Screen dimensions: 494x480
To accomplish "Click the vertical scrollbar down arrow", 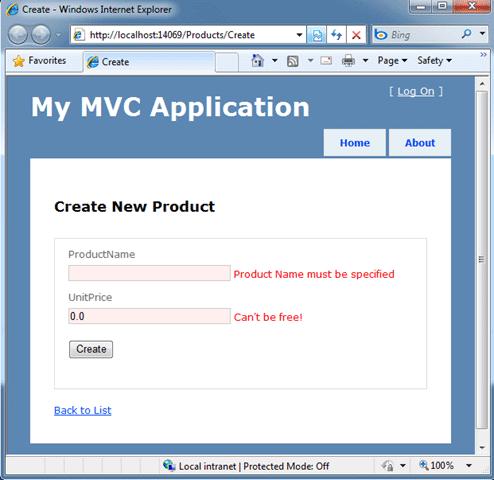I will (482, 448).
